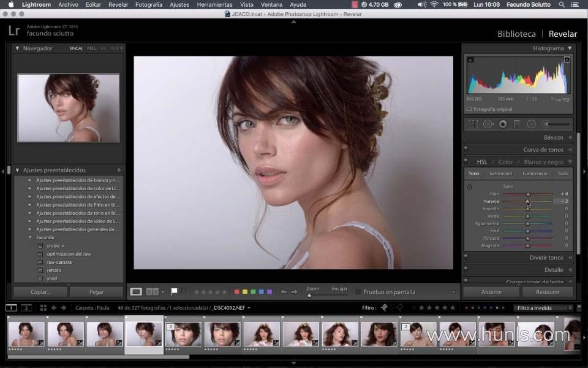Enable Pruebas en pantalla checkbox
The height and width of the screenshot is (368, 588).
(358, 292)
